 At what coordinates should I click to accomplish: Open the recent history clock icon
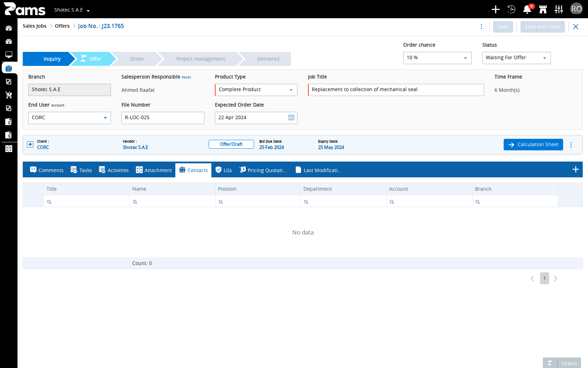(x=511, y=9)
